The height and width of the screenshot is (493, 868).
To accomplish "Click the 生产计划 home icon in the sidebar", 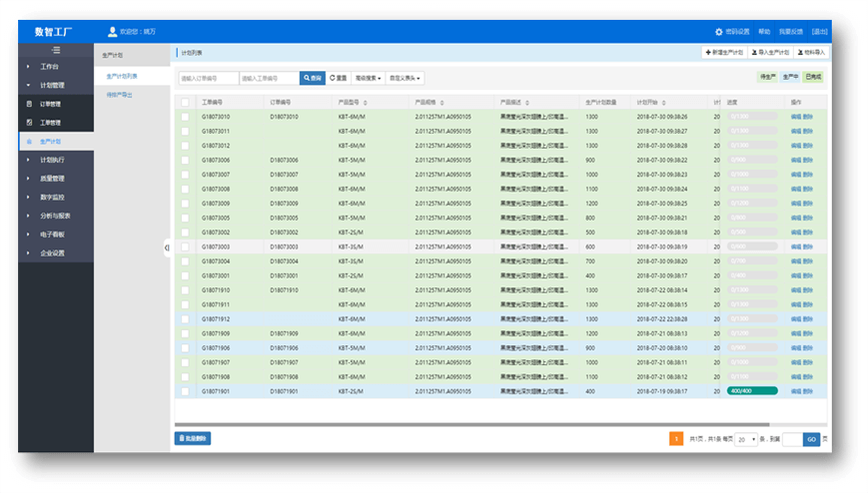I will (29, 142).
